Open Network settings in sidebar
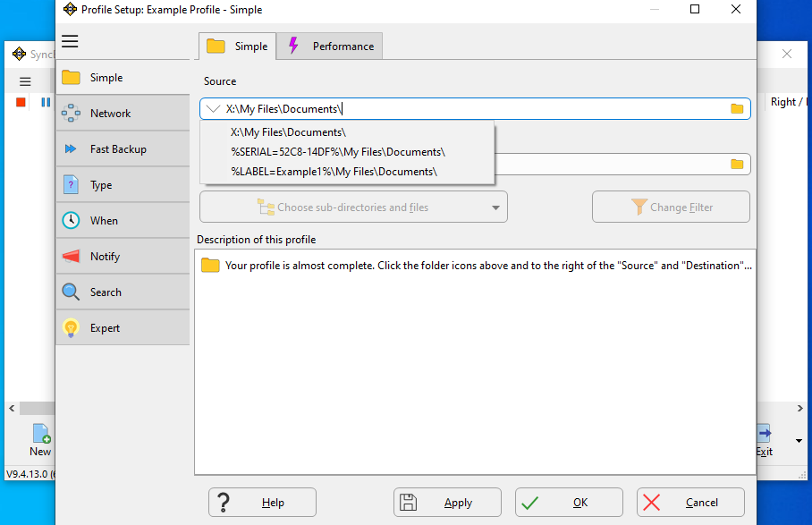Image resolution: width=812 pixels, height=525 pixels. (x=123, y=114)
